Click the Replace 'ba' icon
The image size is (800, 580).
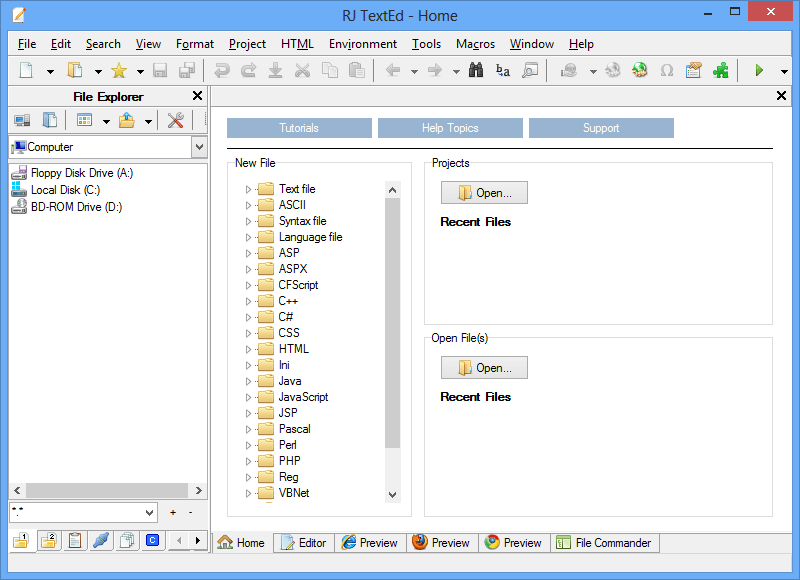coord(503,70)
